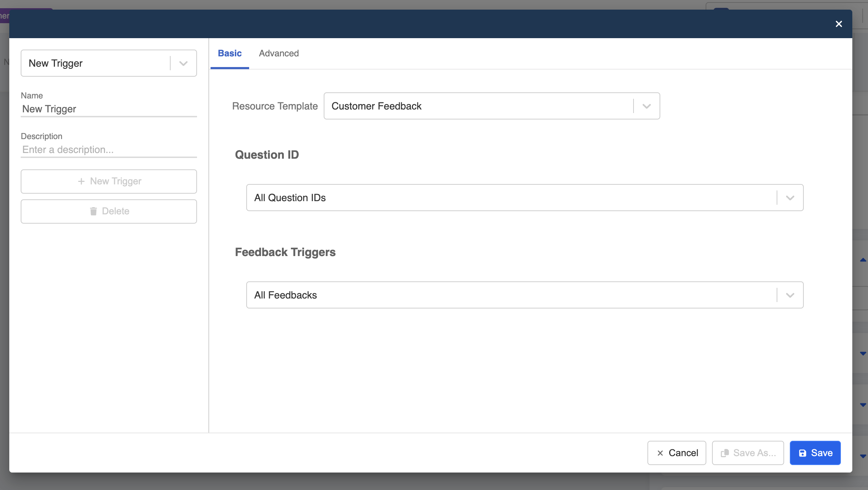Expand the All Question IDs chevron
Viewport: 868px width, 490px height.
coord(790,198)
